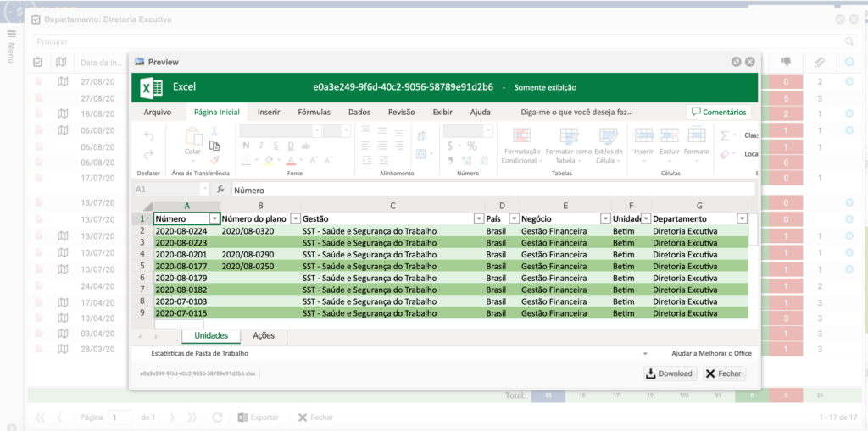Click the clear eraser icon
Image resolution: width=868 pixels, height=431 pixels.
click(726, 154)
